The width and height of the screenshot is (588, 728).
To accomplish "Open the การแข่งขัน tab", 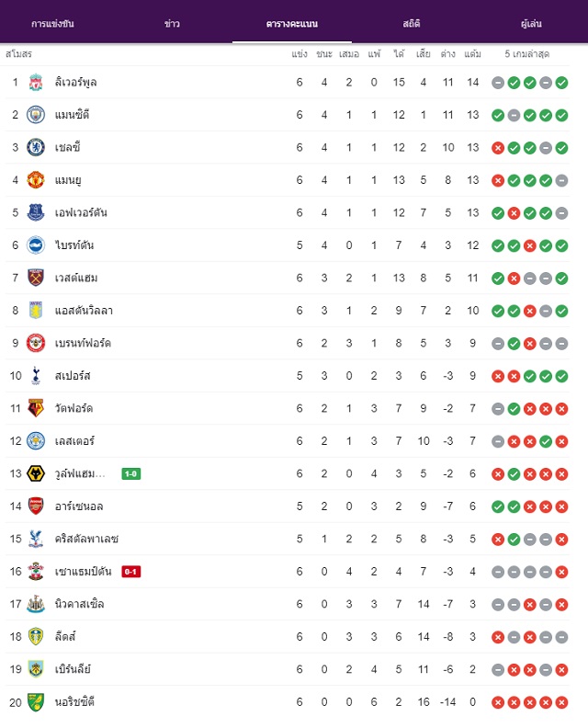I will (52, 24).
